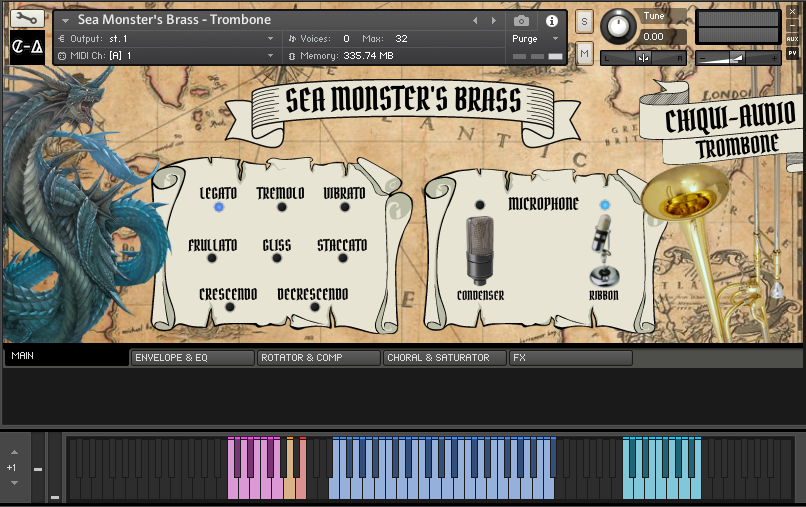Enable the Legato articulation

click(219, 207)
